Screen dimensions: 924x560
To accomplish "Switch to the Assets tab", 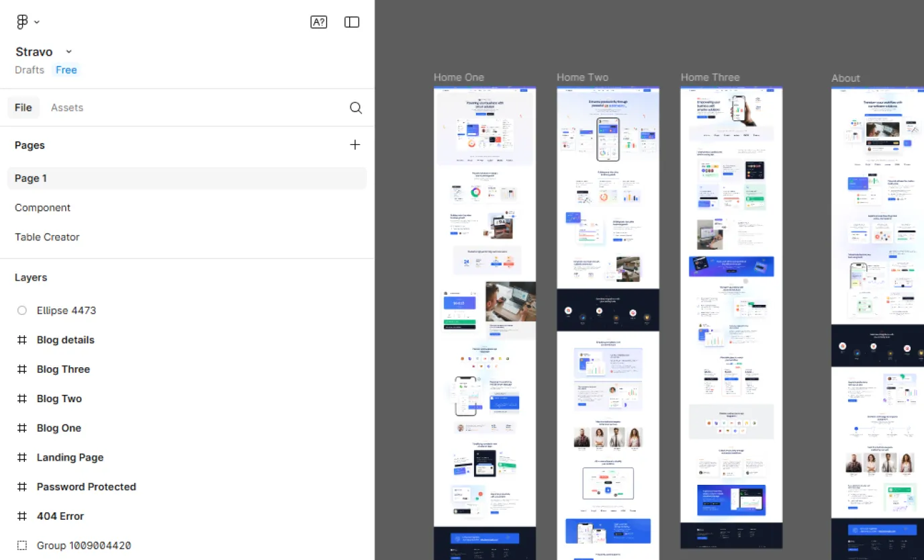I will [x=67, y=107].
